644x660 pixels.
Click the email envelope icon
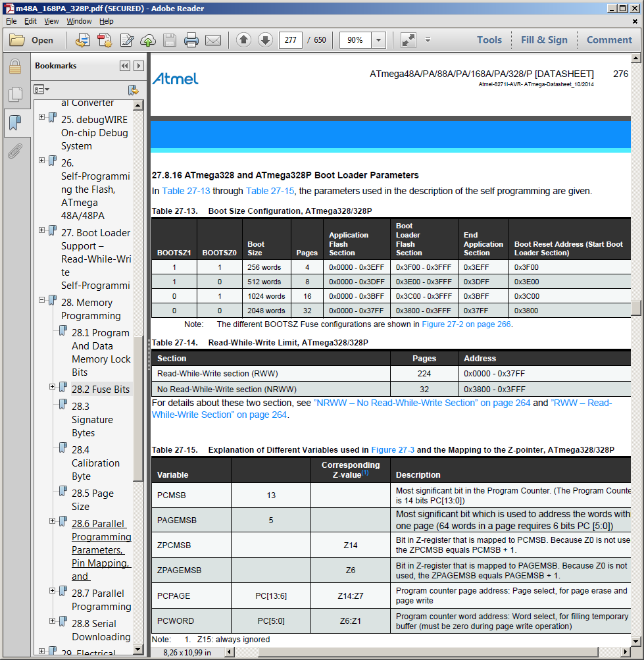(213, 40)
